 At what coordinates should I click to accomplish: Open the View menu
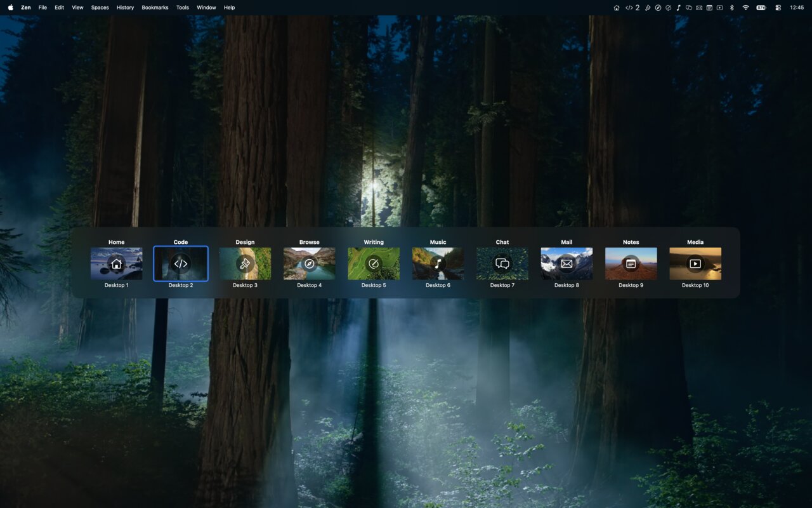click(77, 8)
